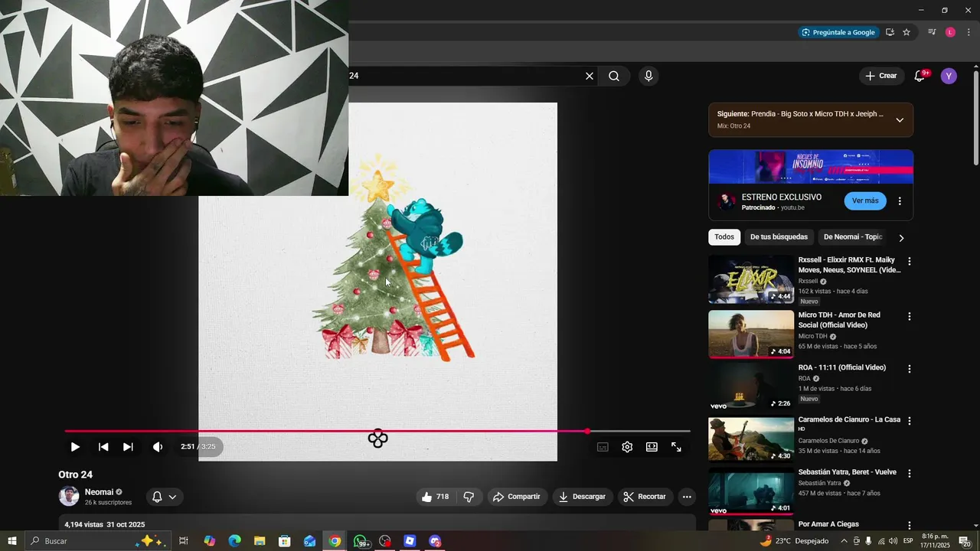
Task: Open the Neomai channel name
Action: click(99, 492)
